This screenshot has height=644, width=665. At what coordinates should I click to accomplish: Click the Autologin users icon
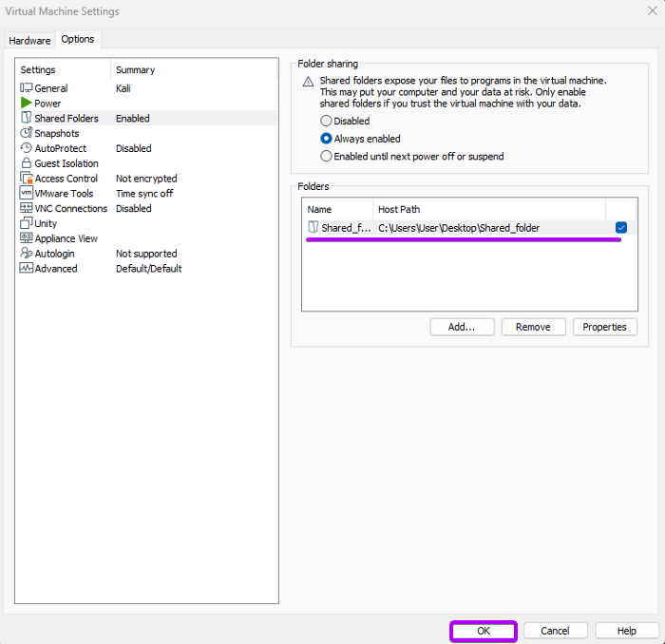26,253
